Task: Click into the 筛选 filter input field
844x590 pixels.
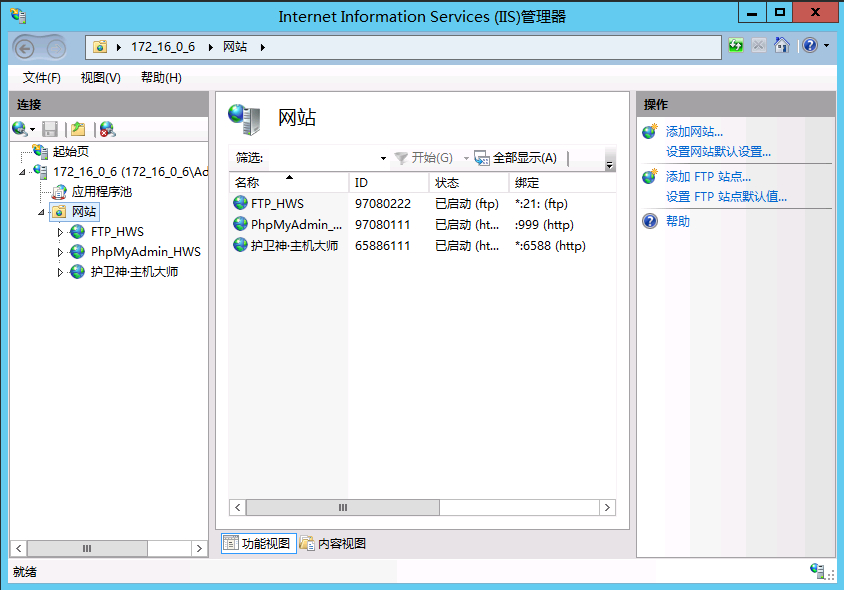Action: [x=321, y=158]
